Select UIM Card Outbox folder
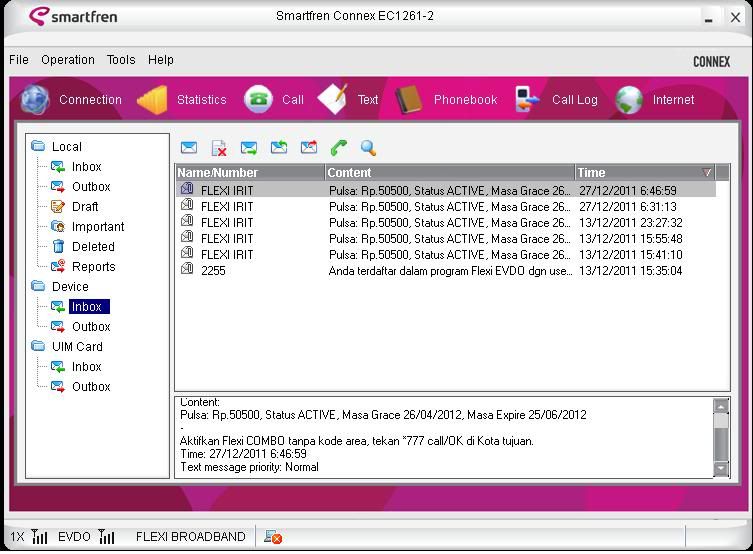 coord(91,386)
